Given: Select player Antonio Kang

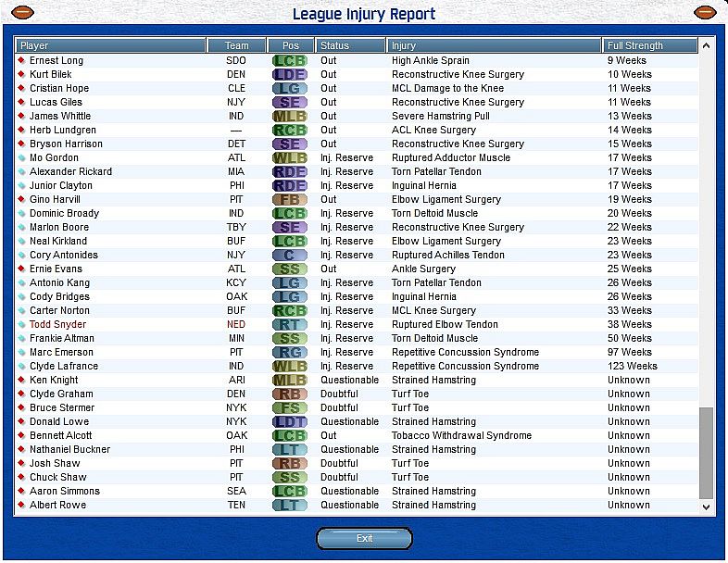Looking at the screenshot, I should (60, 282).
